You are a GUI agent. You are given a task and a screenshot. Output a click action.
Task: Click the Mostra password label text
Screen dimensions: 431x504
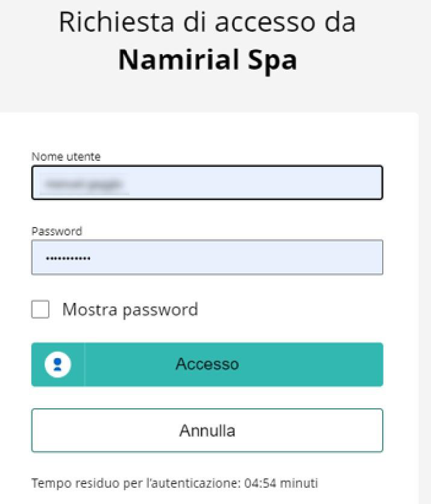click(x=130, y=310)
